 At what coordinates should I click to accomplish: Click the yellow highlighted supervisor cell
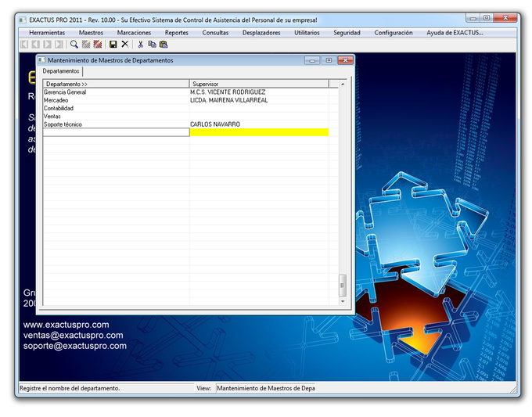(x=259, y=132)
